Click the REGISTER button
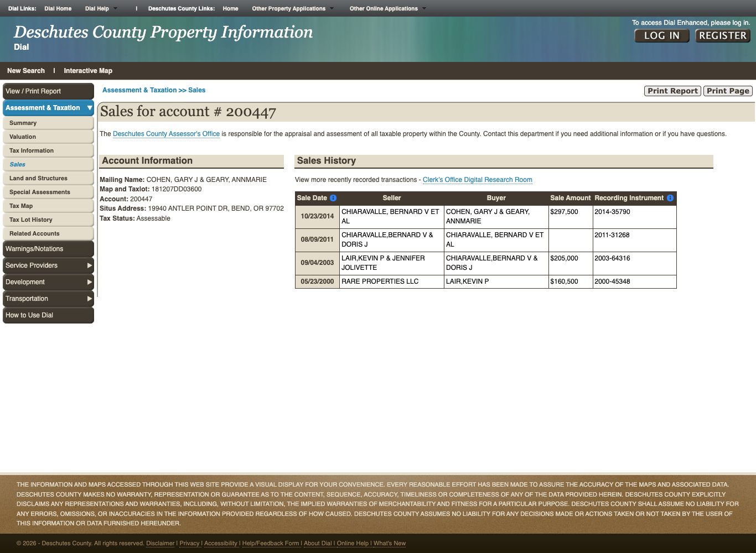 pyautogui.click(x=723, y=35)
